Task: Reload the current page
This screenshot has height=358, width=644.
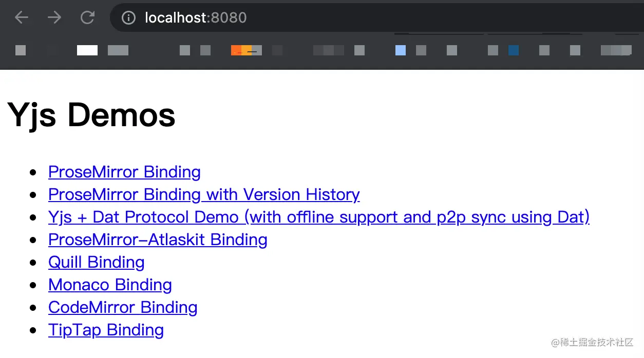Action: point(87,17)
